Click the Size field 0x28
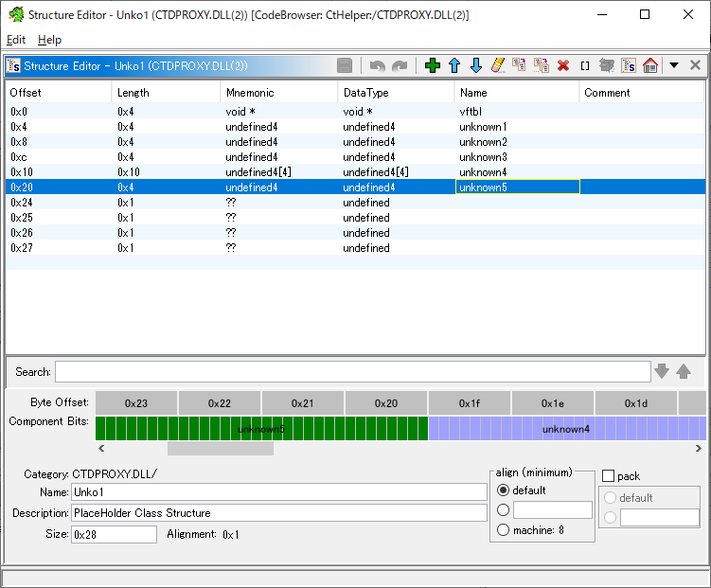 point(114,535)
